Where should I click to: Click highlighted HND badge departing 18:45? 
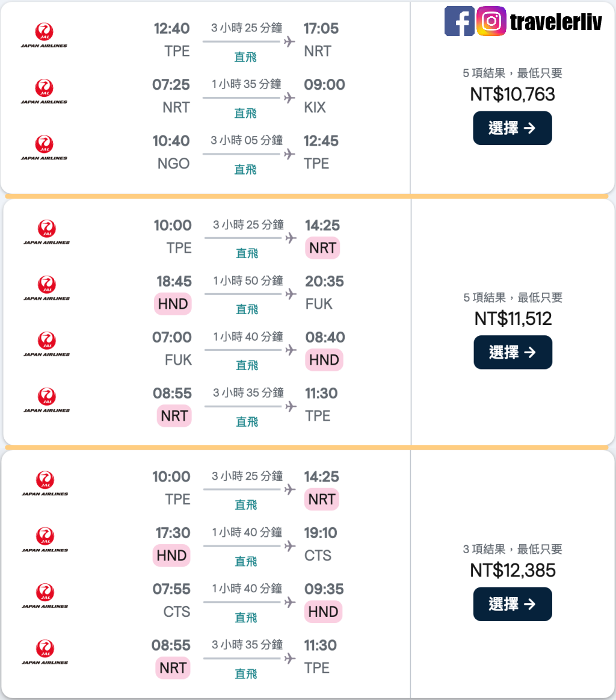tap(173, 304)
